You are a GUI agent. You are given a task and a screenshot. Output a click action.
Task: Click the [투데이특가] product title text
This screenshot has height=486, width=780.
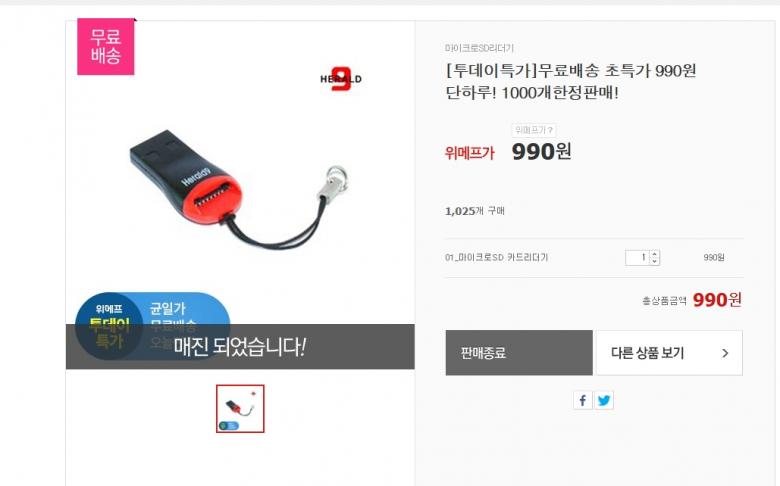click(571, 81)
